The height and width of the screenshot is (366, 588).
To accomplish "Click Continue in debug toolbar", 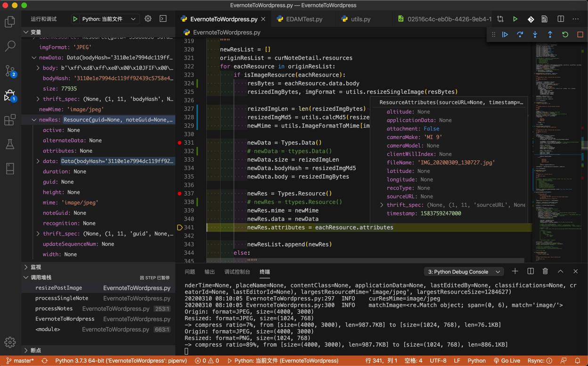I will 505,34.
